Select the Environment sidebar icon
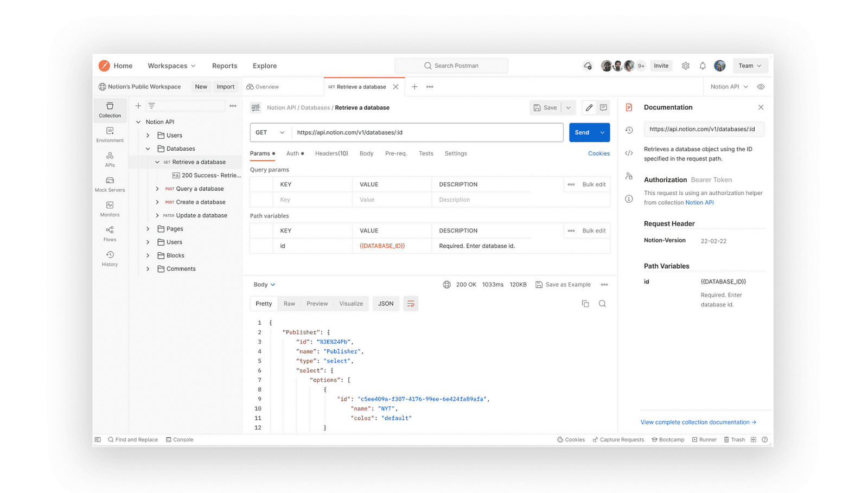 [x=110, y=135]
